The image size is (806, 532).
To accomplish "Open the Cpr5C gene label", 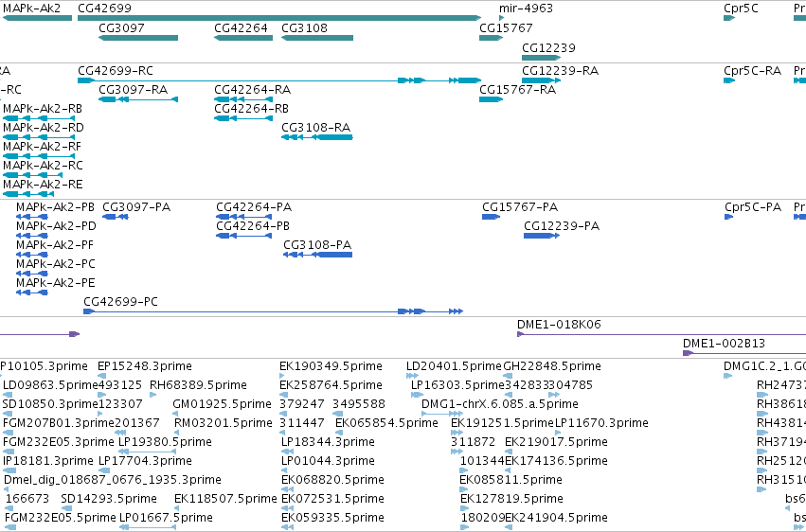I will [741, 9].
